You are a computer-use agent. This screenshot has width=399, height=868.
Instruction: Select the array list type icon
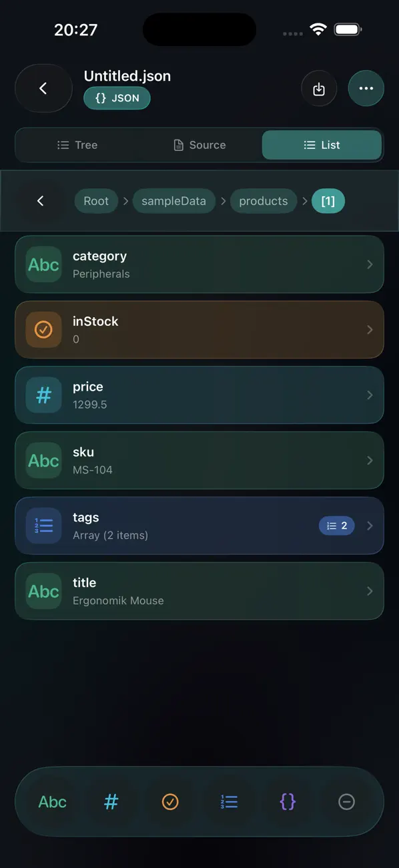click(x=228, y=802)
